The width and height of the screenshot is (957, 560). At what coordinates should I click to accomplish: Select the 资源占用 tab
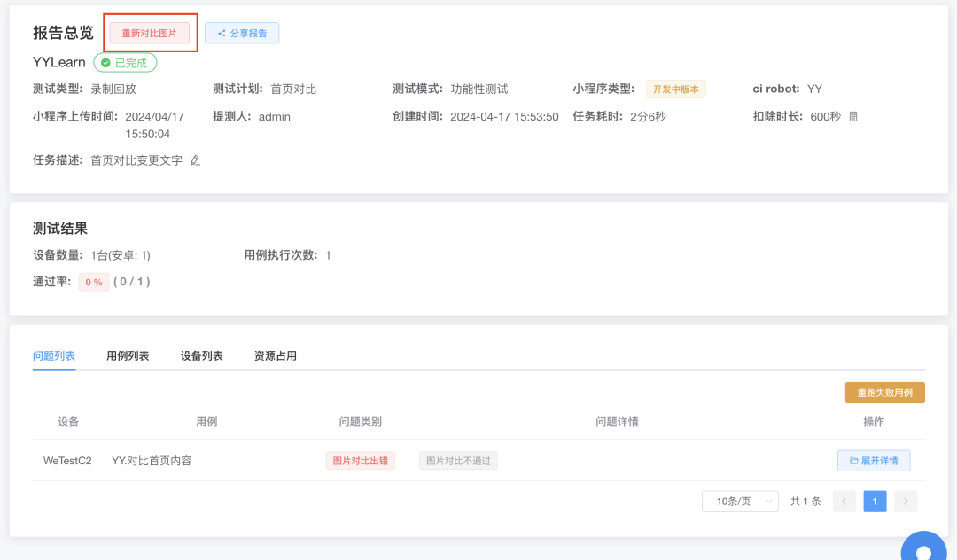pyautogui.click(x=276, y=355)
